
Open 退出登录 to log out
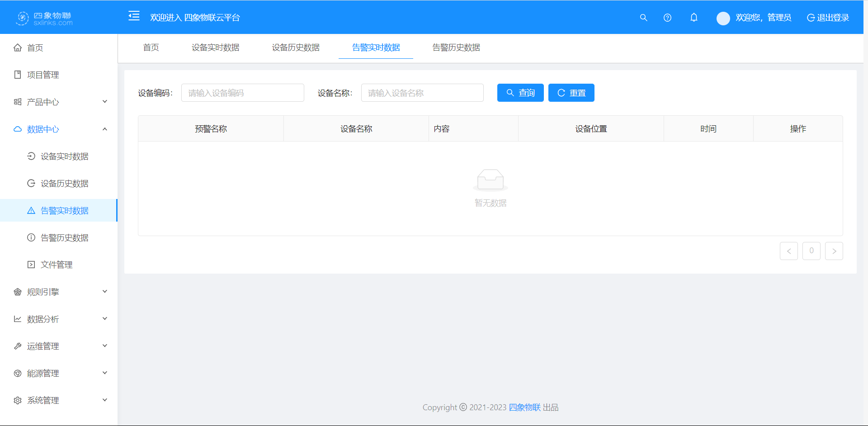point(829,18)
